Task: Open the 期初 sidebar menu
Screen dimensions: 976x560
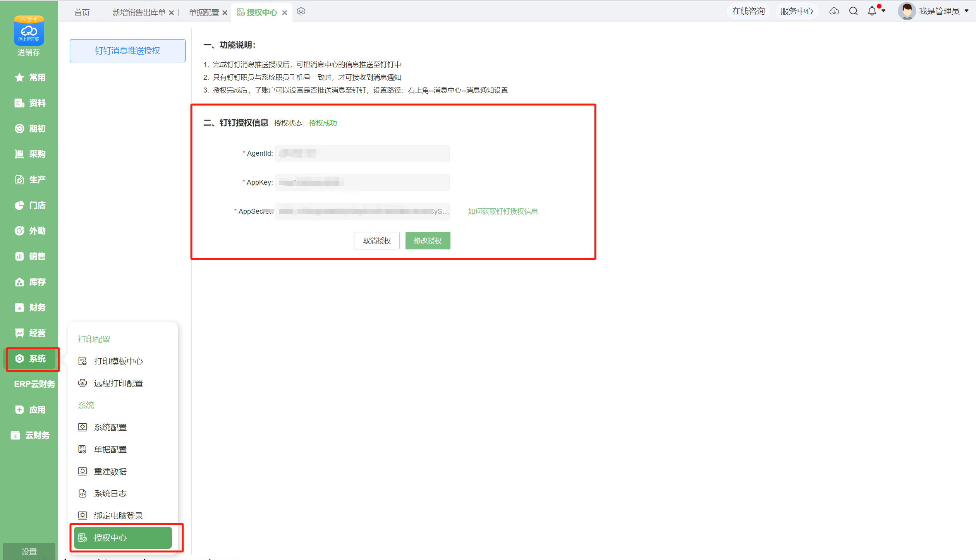Action: click(x=29, y=129)
